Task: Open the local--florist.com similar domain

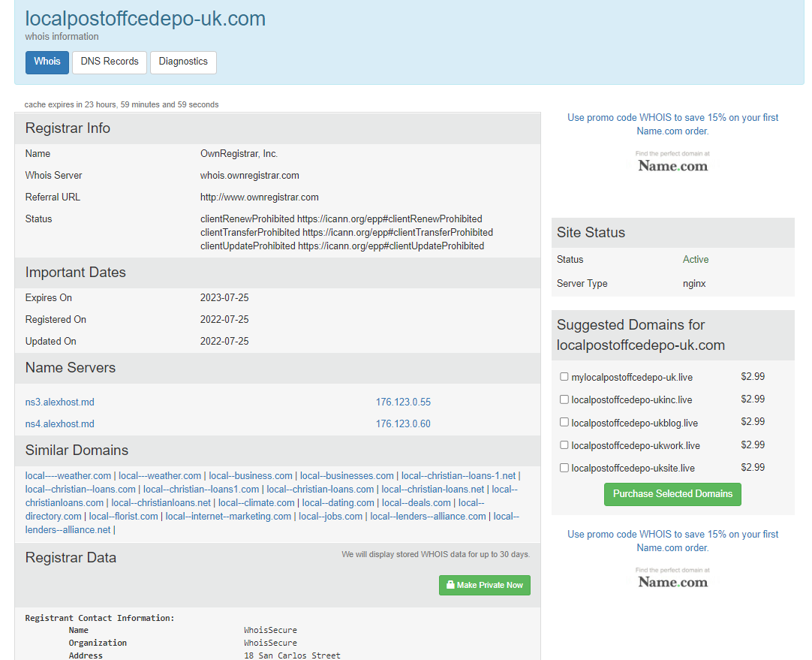Action: point(123,516)
